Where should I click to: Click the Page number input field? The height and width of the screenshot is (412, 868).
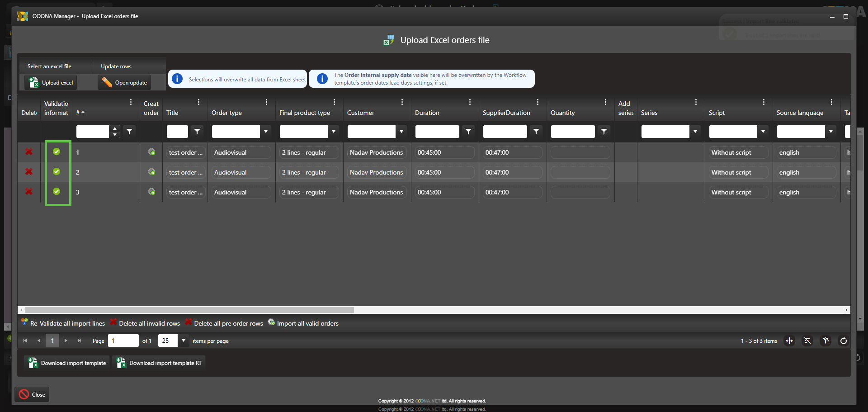tap(123, 341)
